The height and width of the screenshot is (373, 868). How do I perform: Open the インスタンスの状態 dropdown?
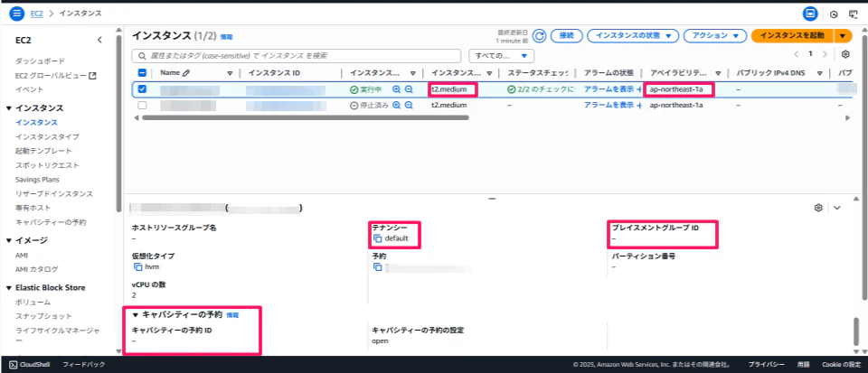633,35
